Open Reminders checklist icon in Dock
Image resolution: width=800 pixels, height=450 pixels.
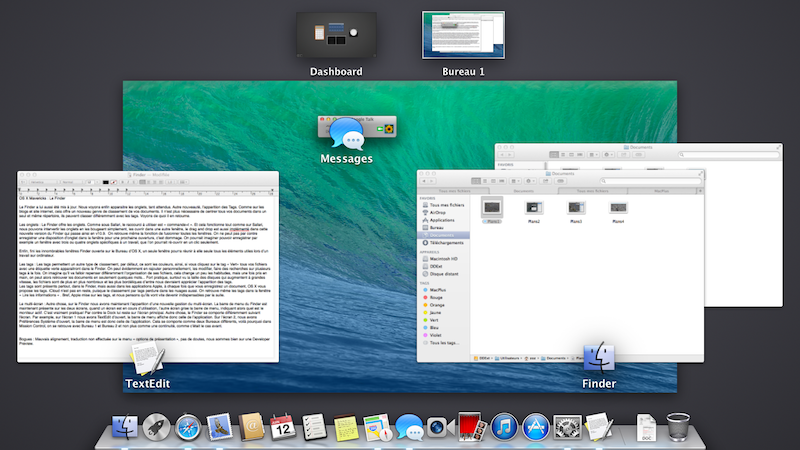314,427
